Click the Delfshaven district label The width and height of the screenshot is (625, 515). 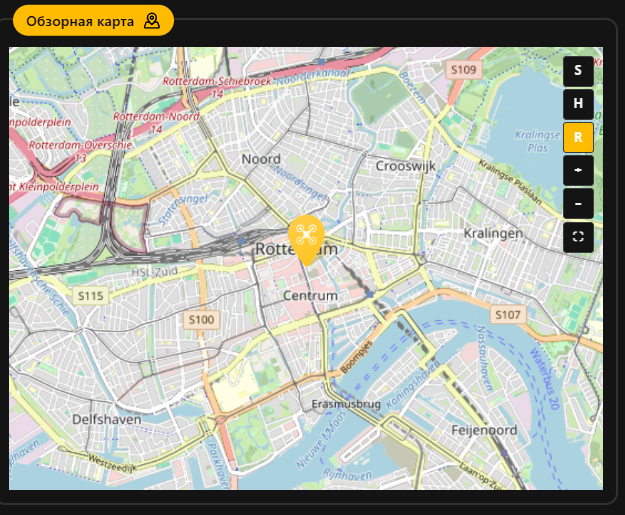[x=106, y=419]
